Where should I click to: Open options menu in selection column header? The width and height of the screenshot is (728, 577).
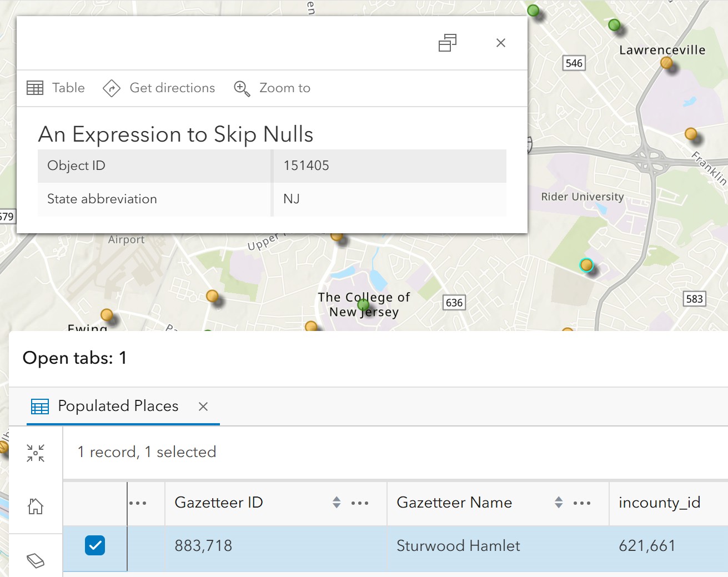point(138,503)
